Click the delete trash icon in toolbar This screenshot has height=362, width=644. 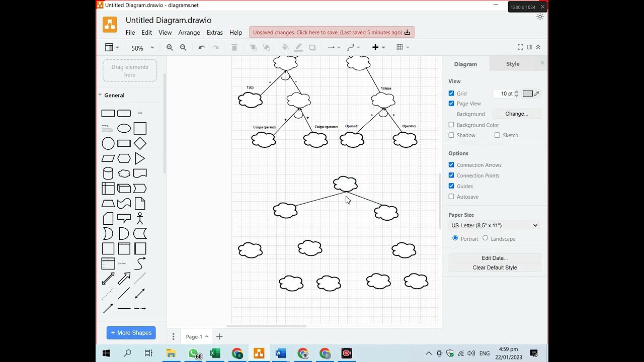[x=234, y=47]
